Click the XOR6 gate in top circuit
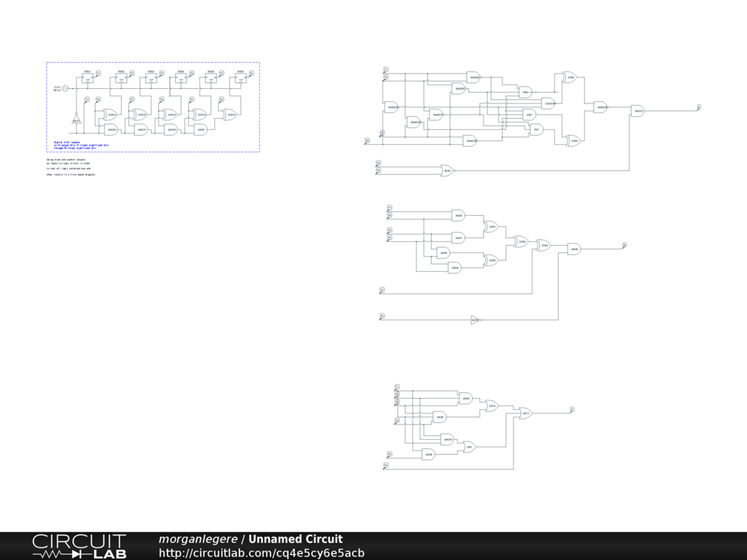 click(x=569, y=77)
